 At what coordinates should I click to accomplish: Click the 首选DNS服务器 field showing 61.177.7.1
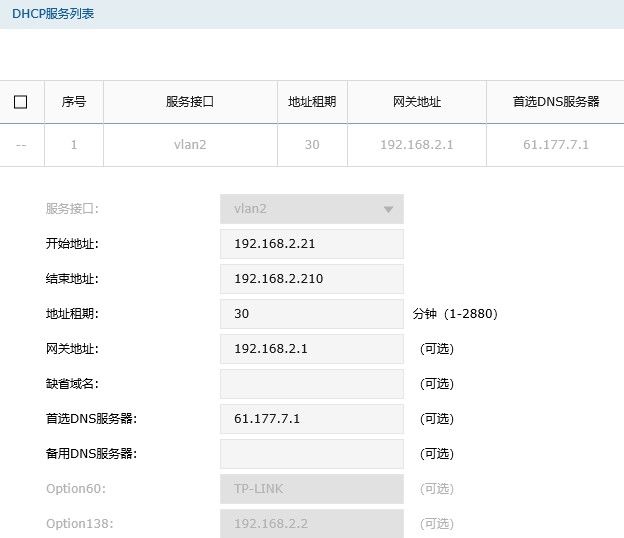click(312, 419)
